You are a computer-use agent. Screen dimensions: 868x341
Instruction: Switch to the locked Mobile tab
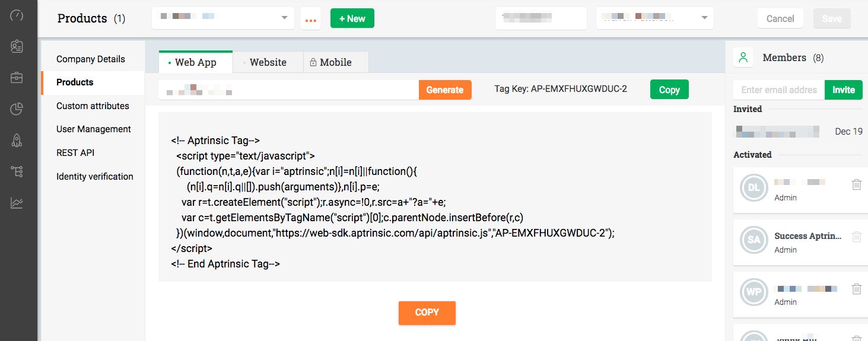pyautogui.click(x=336, y=62)
